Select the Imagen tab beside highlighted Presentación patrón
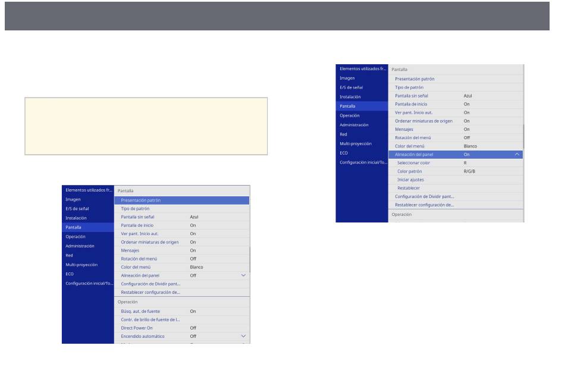Screen dimensions: 565x392 73,199
